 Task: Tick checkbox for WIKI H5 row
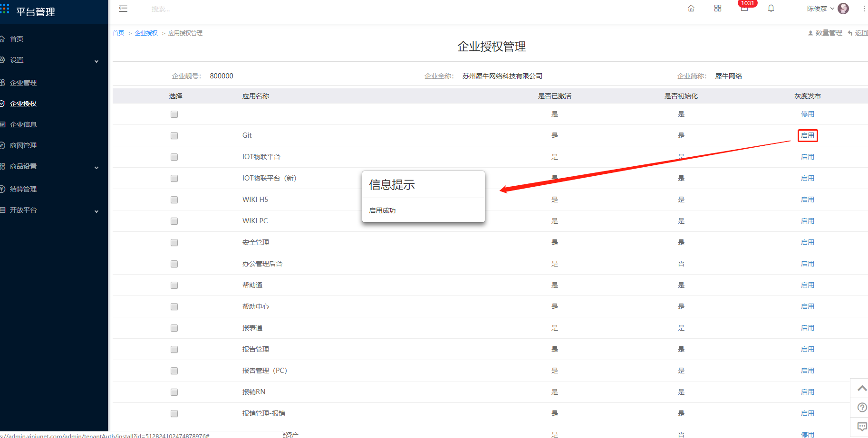point(174,200)
